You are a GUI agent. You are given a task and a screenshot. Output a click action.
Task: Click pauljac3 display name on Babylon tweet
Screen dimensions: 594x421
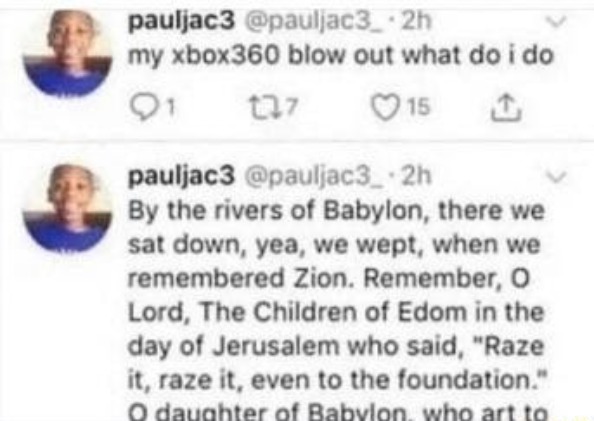(182, 177)
